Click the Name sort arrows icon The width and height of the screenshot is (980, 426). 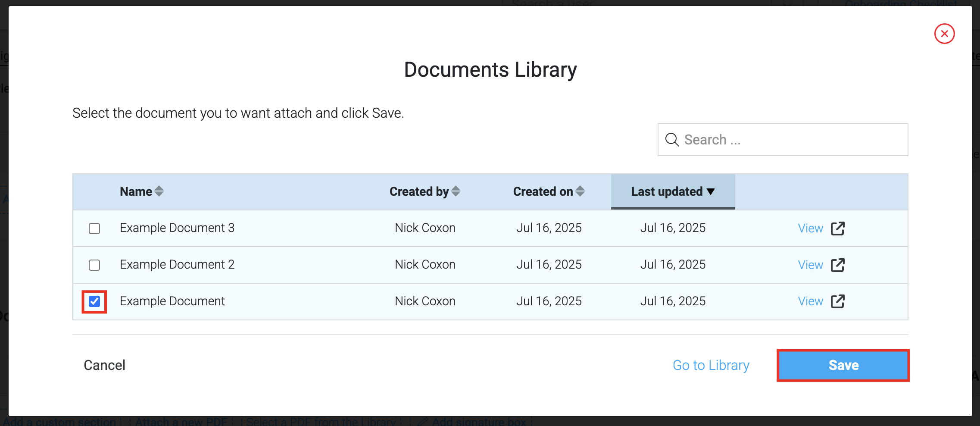click(x=159, y=191)
